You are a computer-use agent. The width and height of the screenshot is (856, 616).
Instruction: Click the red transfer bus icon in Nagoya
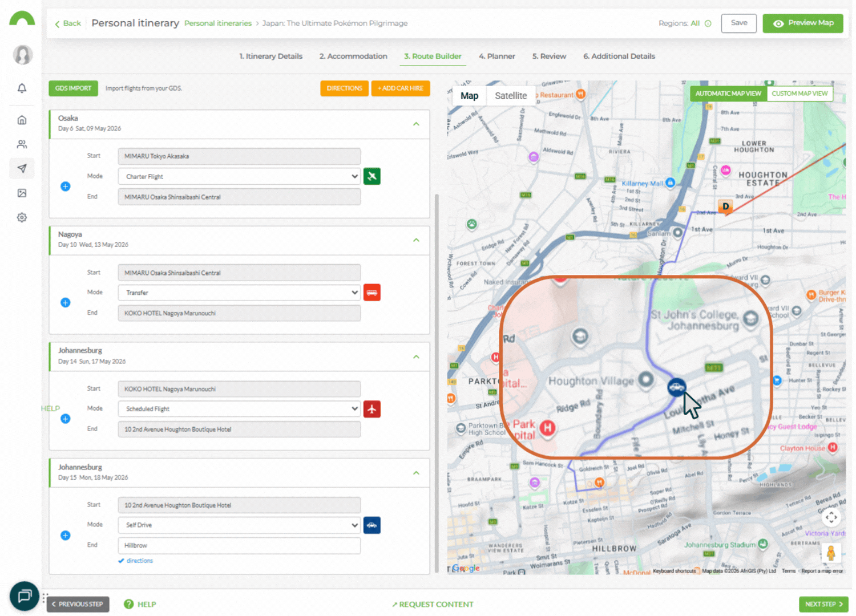tap(372, 293)
